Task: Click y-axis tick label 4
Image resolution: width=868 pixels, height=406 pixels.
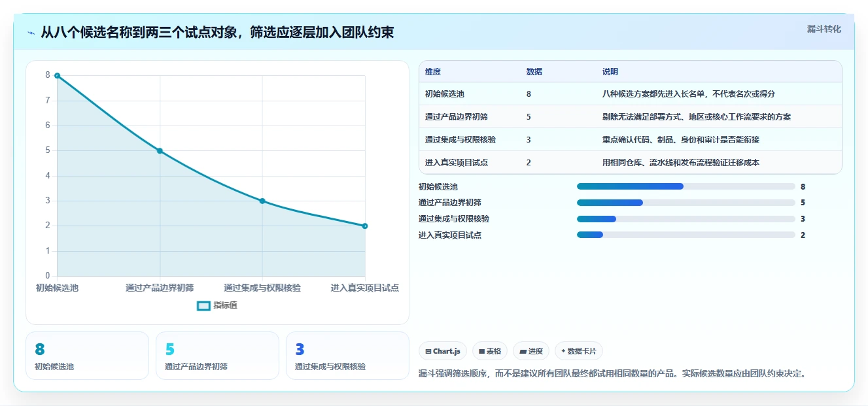Action: (47, 176)
